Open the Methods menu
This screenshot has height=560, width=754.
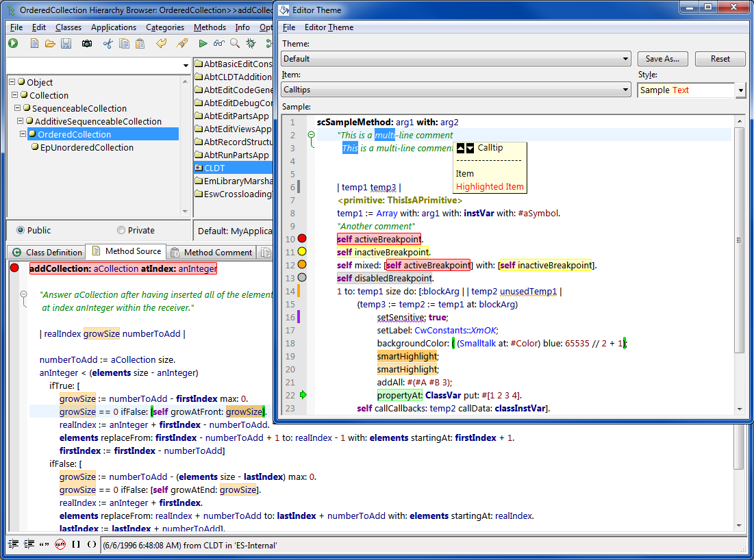(210, 27)
